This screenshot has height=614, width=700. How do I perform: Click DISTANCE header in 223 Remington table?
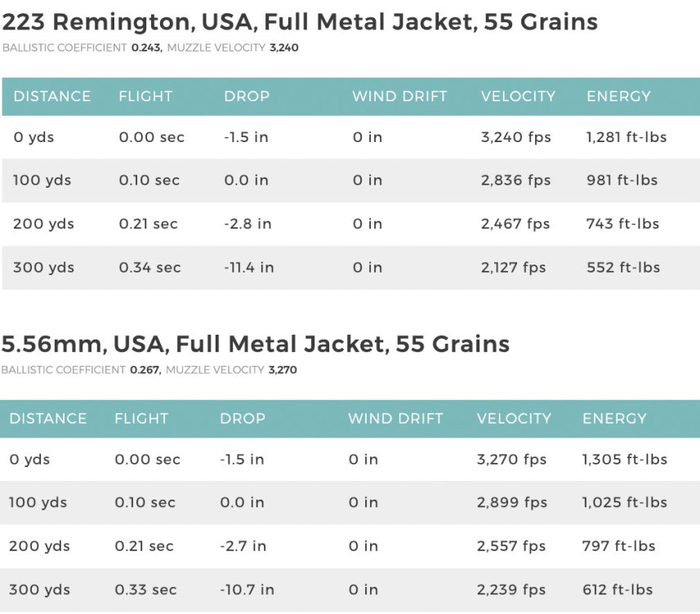coord(52,96)
